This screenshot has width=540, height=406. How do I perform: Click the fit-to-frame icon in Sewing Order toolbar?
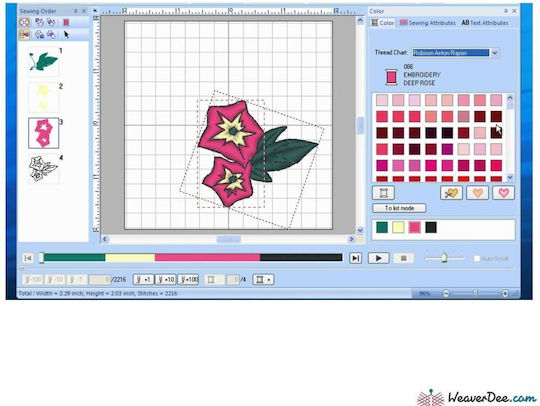point(24,22)
